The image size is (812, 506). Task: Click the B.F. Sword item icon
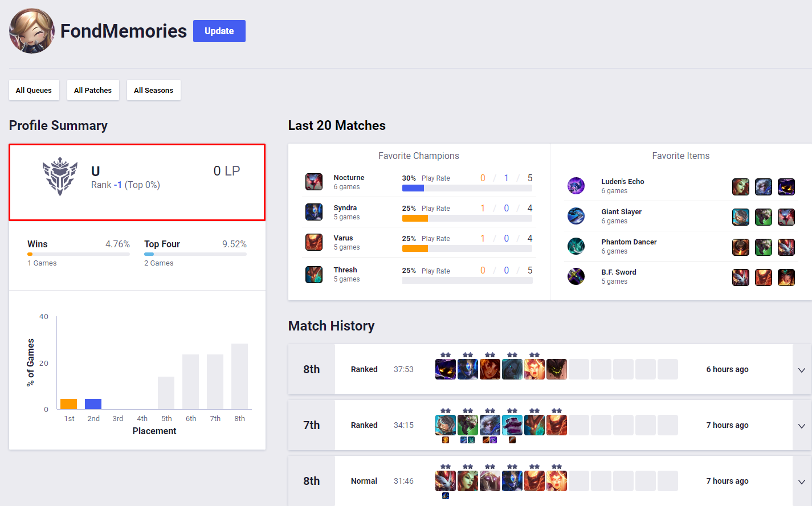tap(576, 276)
